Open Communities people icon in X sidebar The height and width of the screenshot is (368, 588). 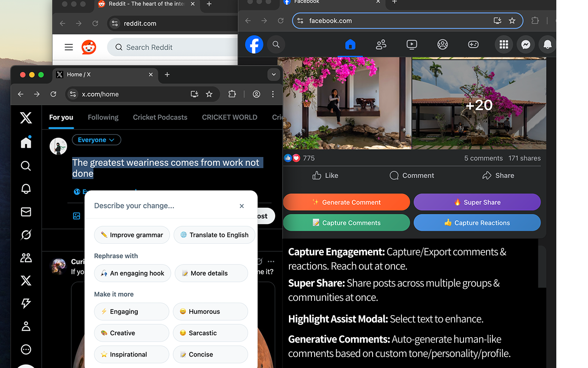[x=26, y=258]
